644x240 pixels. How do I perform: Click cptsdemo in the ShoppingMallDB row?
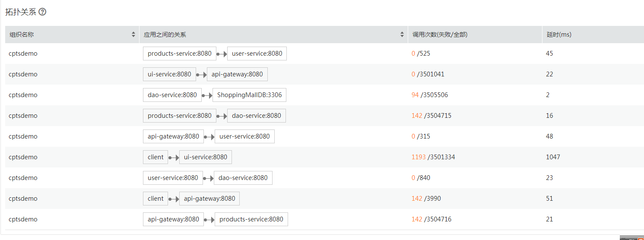(x=23, y=95)
